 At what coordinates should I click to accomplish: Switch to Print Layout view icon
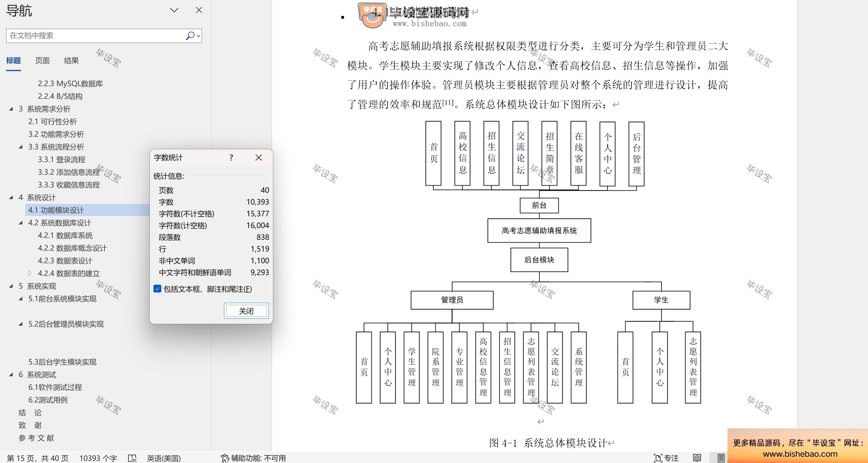[x=721, y=458]
